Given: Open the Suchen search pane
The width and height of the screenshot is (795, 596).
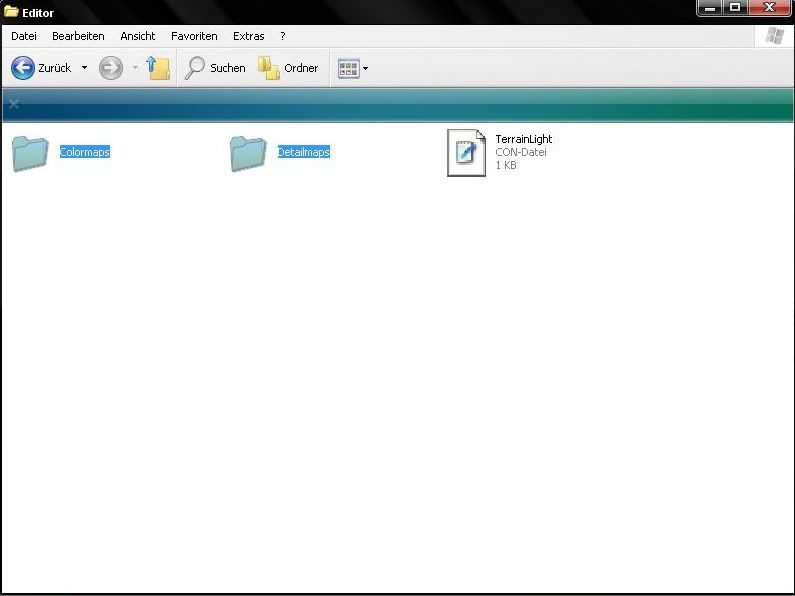Looking at the screenshot, I should 215,68.
